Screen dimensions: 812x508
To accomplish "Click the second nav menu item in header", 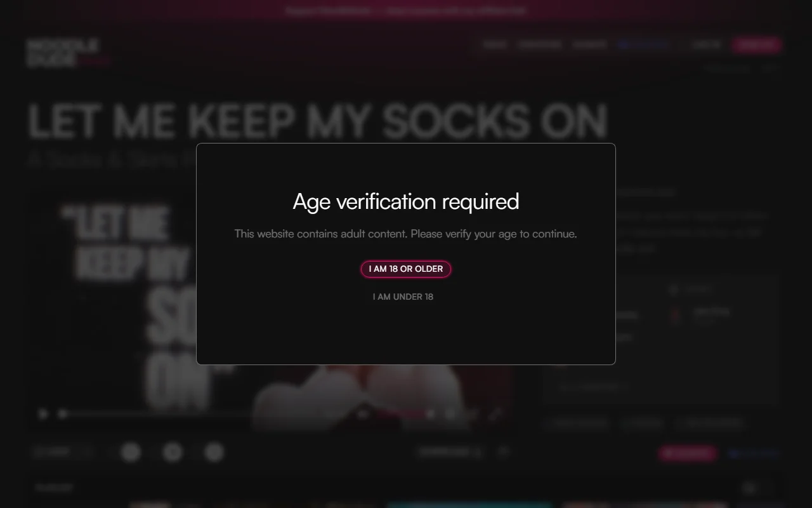I will [540, 44].
